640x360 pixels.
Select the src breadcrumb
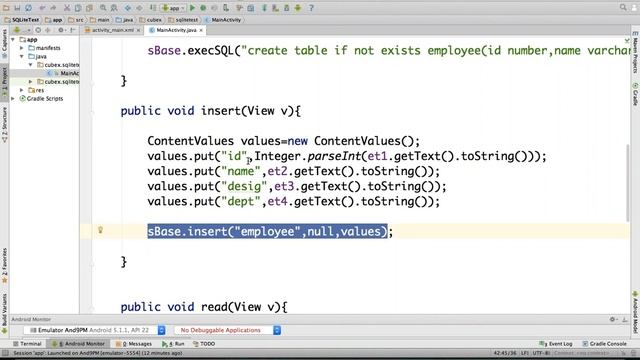[x=76, y=20]
